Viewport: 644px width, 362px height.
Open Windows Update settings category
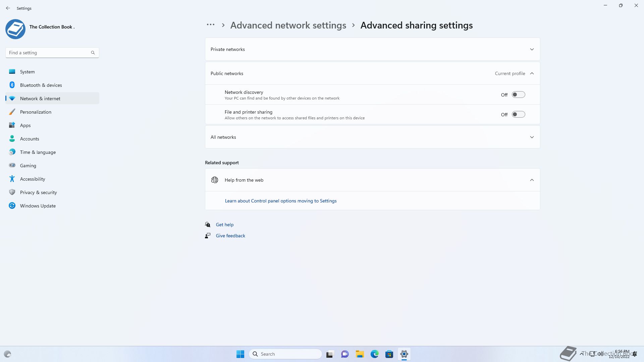tap(52, 205)
